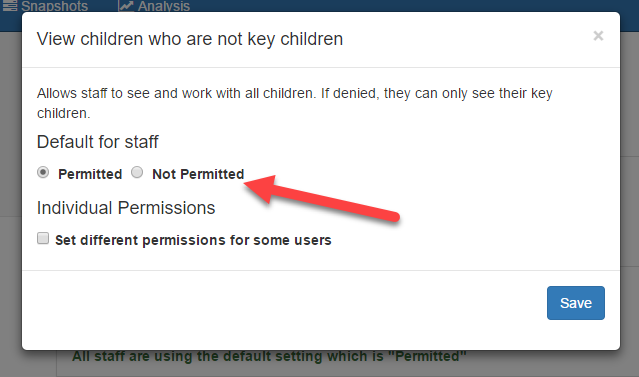The width and height of the screenshot is (639, 377).
Task: Click the Not Permitted label text
Action: (x=198, y=174)
